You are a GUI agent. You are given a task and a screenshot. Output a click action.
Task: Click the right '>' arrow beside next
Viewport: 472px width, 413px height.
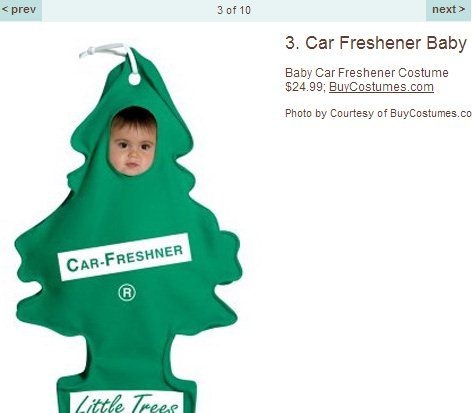point(462,9)
